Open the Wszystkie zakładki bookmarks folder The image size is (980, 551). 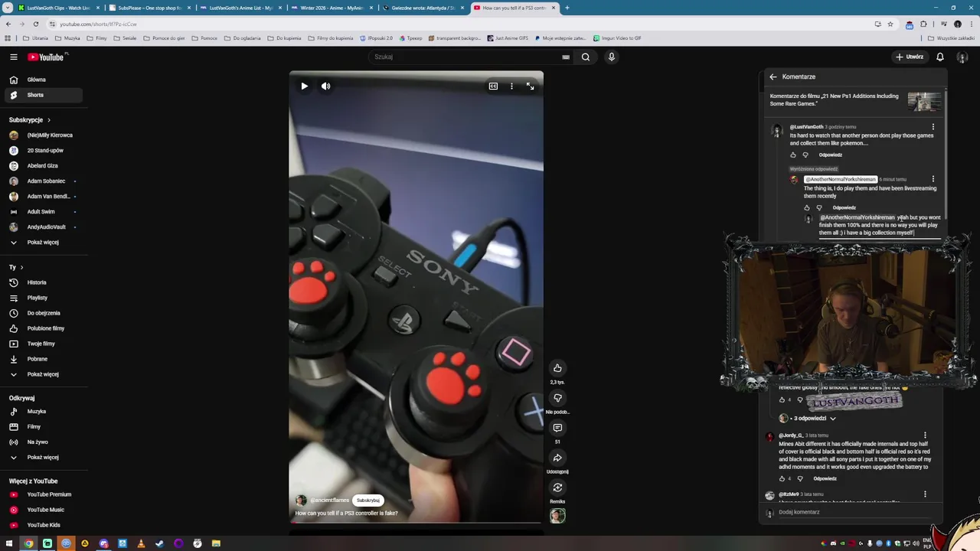pyautogui.click(x=951, y=37)
